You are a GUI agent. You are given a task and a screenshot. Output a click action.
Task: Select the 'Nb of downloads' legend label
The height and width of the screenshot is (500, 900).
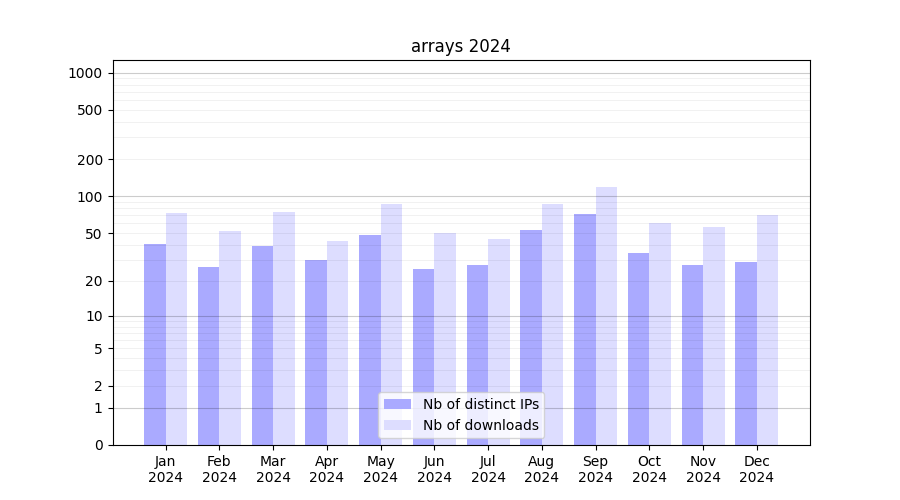(480, 425)
